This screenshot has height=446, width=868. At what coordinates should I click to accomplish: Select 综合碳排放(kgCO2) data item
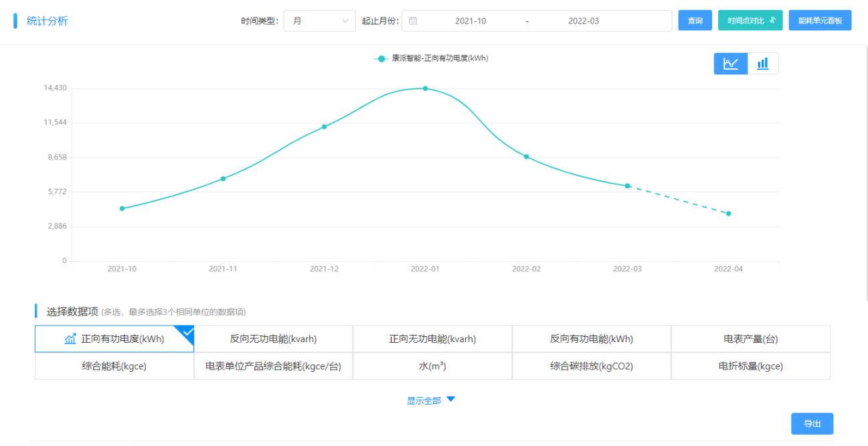click(x=592, y=366)
